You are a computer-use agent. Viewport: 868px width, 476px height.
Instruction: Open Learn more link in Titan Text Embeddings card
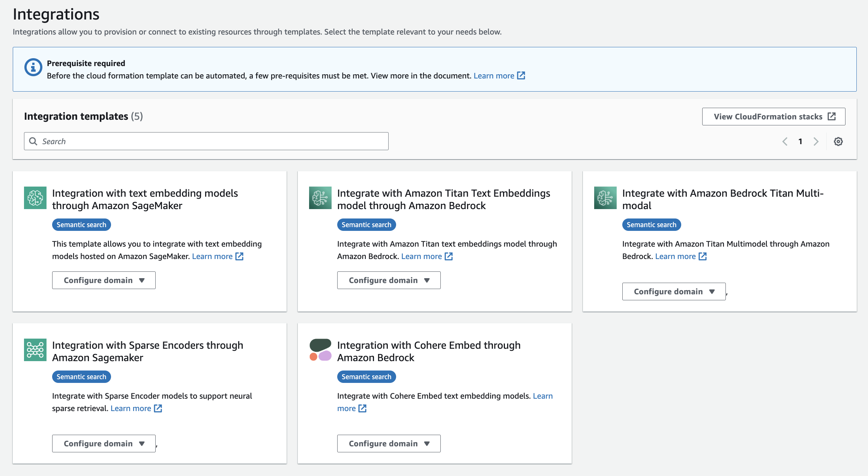pyautogui.click(x=427, y=256)
